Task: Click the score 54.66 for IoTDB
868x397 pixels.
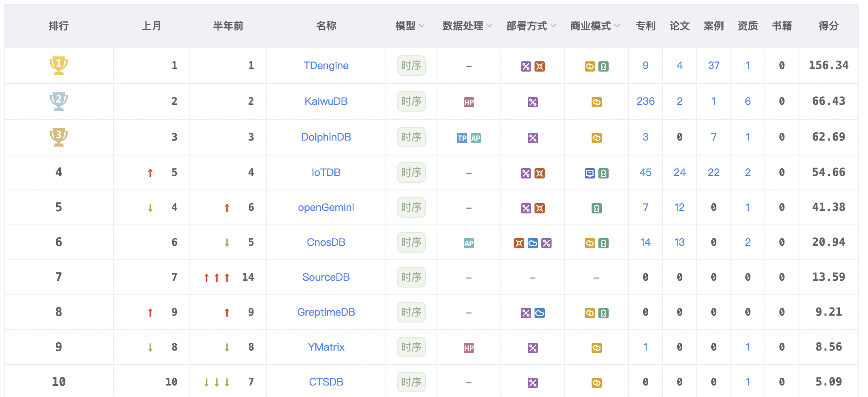Action: point(829,173)
